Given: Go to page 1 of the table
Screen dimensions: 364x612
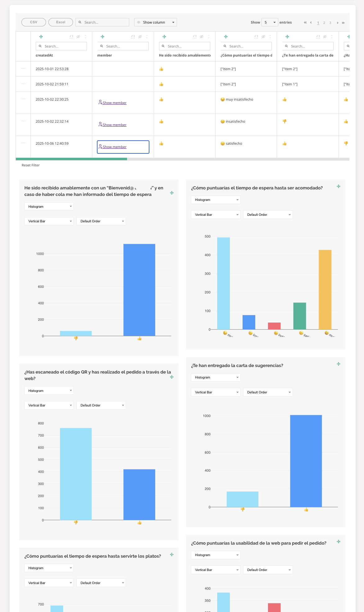Looking at the screenshot, I should click(x=318, y=23).
